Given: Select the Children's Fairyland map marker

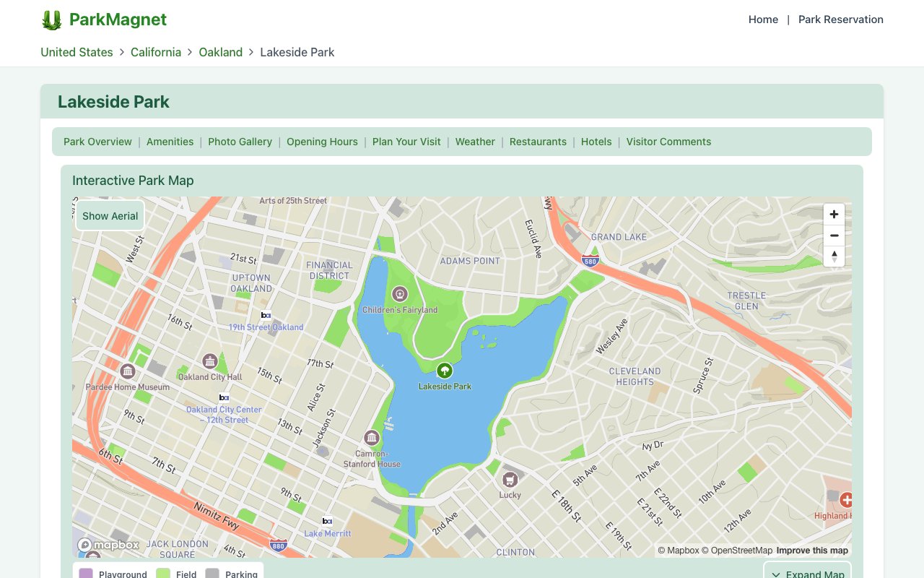Looking at the screenshot, I should point(399,294).
